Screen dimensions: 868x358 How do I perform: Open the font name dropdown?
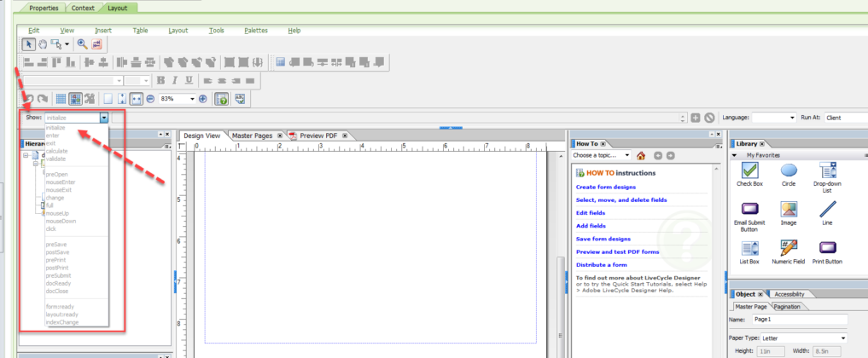pyautogui.click(x=119, y=81)
